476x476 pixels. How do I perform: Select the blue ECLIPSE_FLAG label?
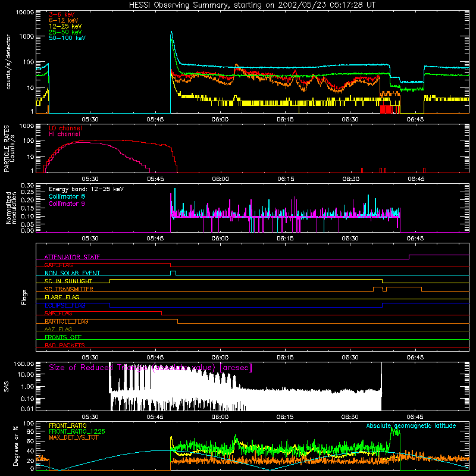(65, 305)
